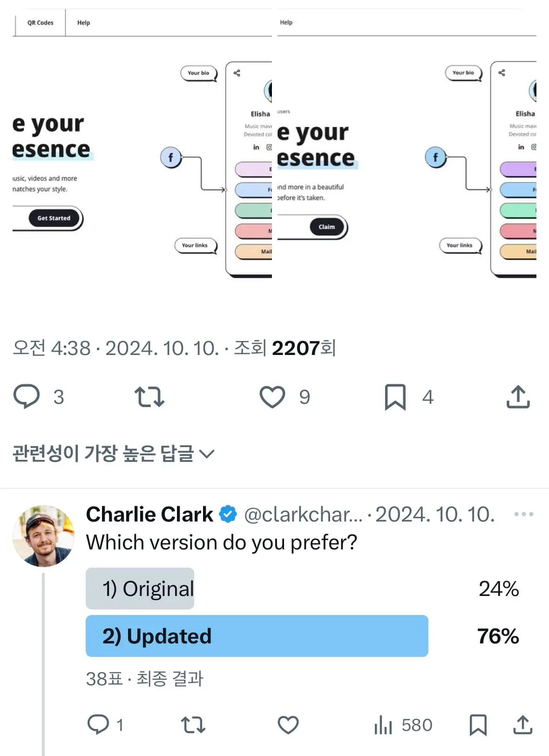Open the Help tab
The image size is (549, 756).
coord(84,22)
